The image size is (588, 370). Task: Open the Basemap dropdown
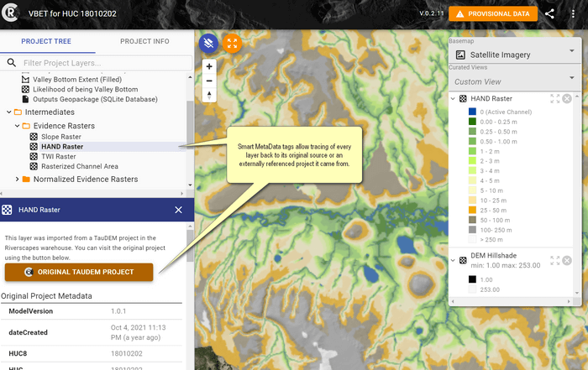512,54
